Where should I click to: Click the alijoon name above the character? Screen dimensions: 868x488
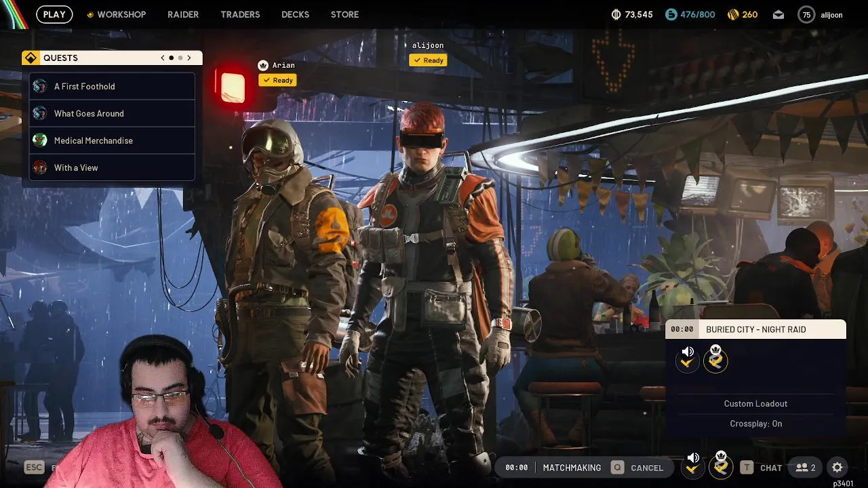pyautogui.click(x=428, y=45)
